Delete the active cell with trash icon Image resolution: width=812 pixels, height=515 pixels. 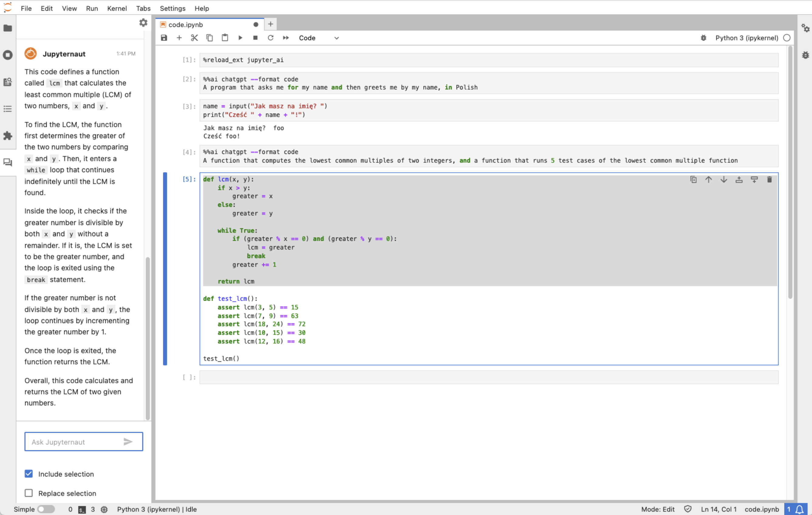click(769, 179)
